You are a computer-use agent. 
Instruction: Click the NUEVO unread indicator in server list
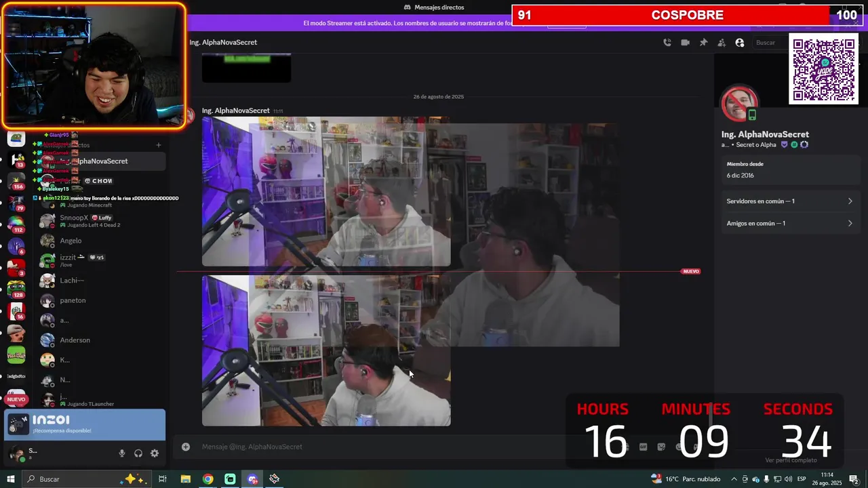[x=16, y=399]
